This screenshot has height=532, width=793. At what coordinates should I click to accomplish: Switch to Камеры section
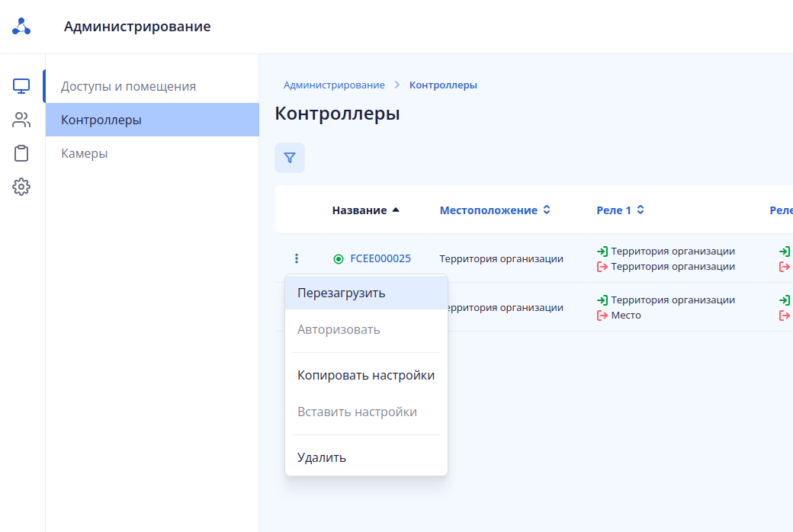[x=84, y=153]
